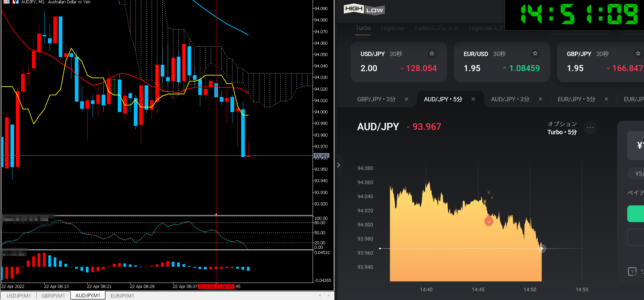This screenshot has width=644, height=300.
Task: Switch to USDJPY,M1 chart tab in MT5
Action: click(19, 296)
